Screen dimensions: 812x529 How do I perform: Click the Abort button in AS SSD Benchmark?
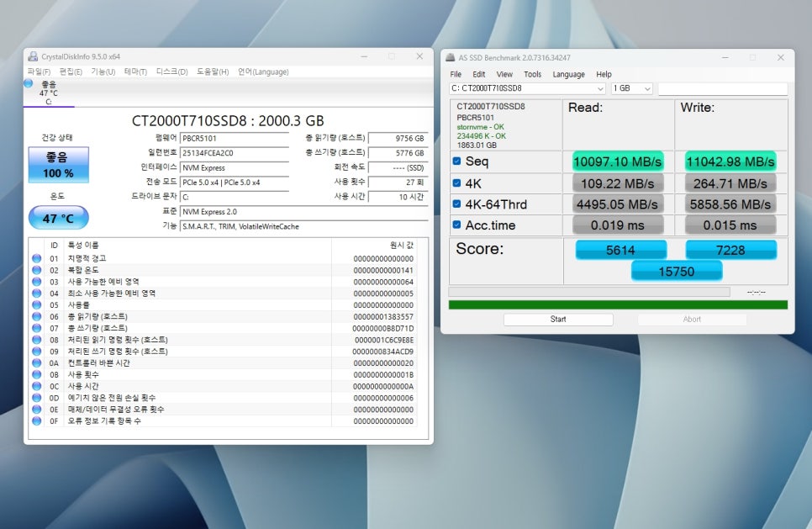point(692,319)
